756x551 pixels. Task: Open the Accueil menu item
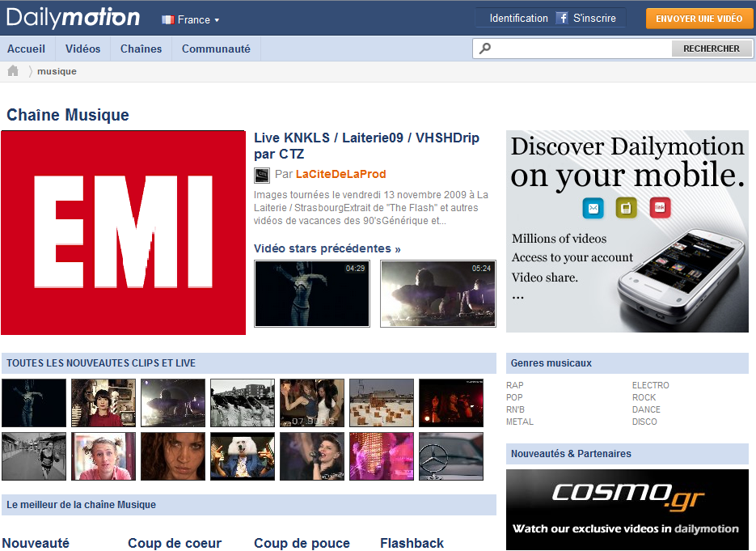point(26,49)
